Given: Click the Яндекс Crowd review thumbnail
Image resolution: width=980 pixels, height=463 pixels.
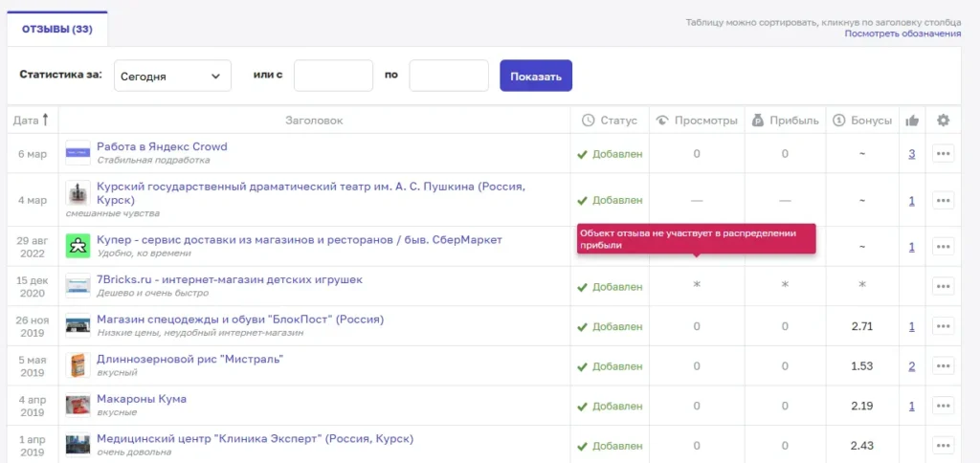Looking at the screenshot, I should 78,153.
